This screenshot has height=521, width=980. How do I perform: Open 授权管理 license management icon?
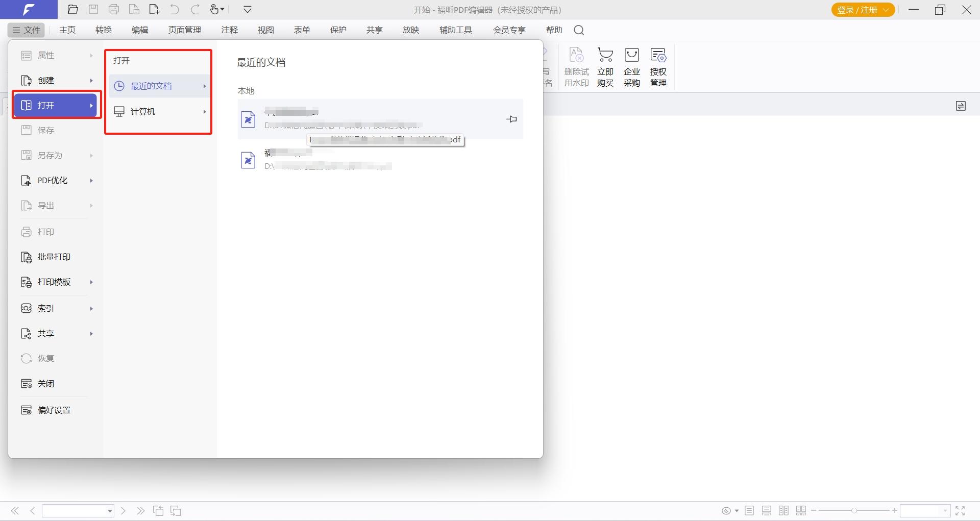pyautogui.click(x=658, y=67)
